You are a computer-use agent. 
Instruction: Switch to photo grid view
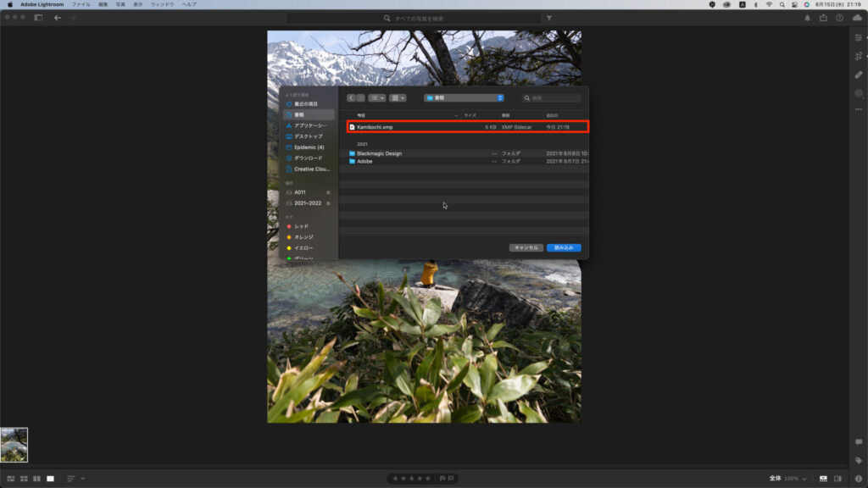pyautogui.click(x=10, y=479)
